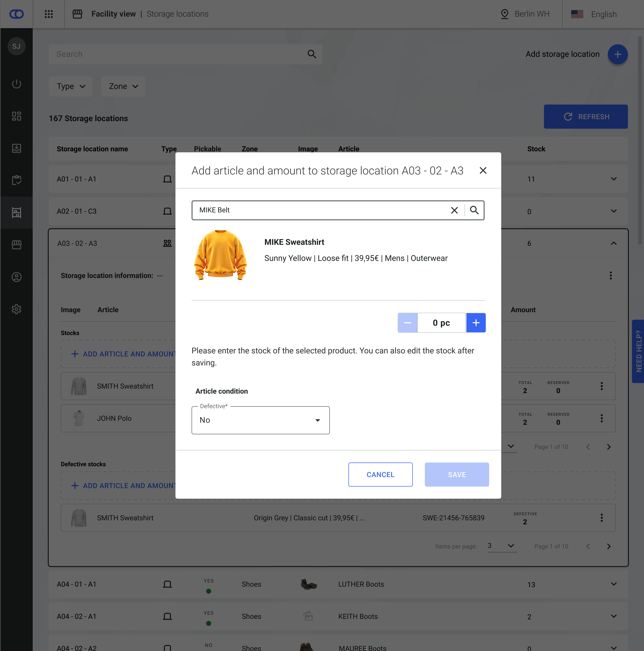Increase amount with plus stepper button
Image resolution: width=644 pixels, height=651 pixels.
pyautogui.click(x=476, y=323)
